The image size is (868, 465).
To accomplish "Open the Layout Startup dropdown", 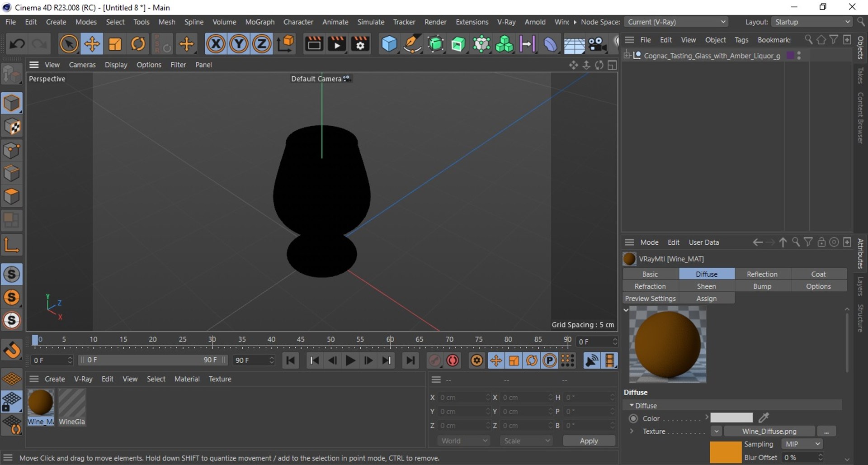I will 812,22.
